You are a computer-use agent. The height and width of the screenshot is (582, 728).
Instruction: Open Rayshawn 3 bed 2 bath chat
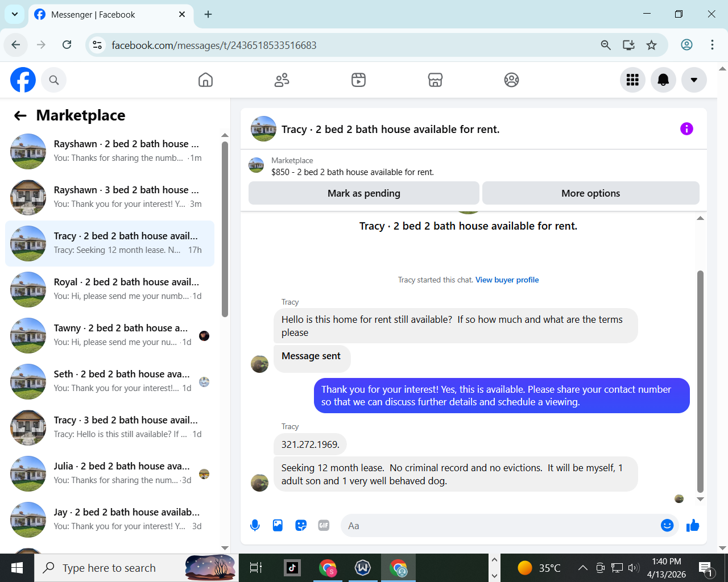tap(110, 197)
